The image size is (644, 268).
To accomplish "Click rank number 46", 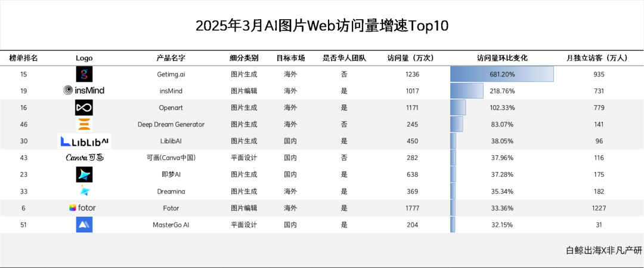I will coord(23,124).
